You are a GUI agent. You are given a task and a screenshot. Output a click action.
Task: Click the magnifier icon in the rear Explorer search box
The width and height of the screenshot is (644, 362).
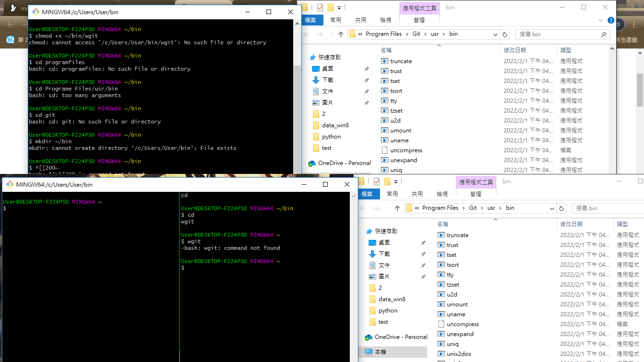click(603, 34)
